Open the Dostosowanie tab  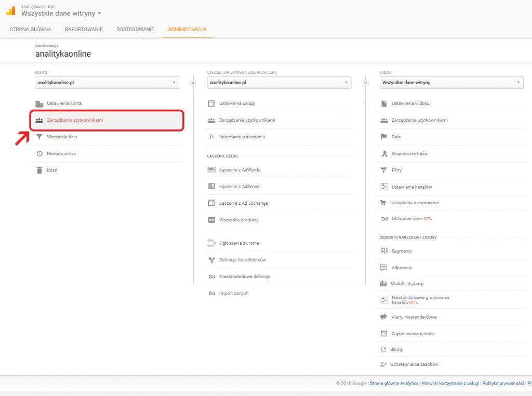click(x=136, y=29)
